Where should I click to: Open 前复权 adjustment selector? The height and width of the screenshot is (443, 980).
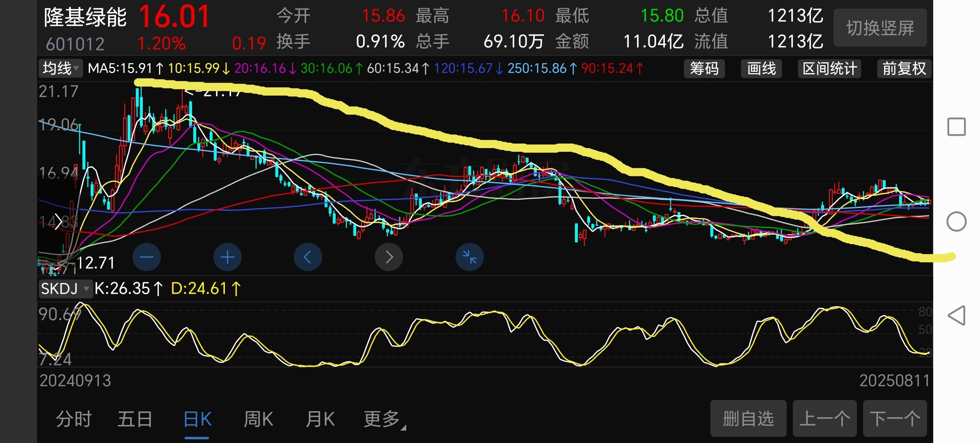904,69
